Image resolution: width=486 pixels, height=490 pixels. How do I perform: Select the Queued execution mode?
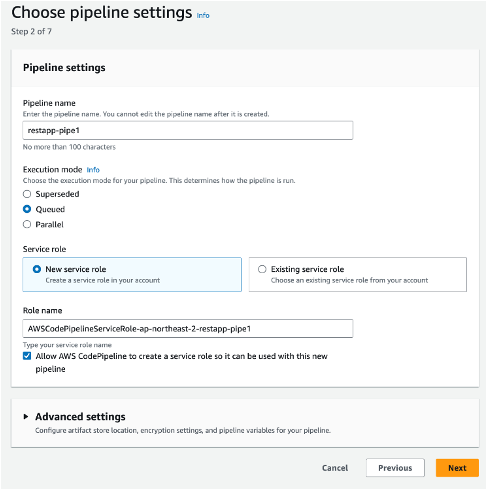click(x=27, y=209)
